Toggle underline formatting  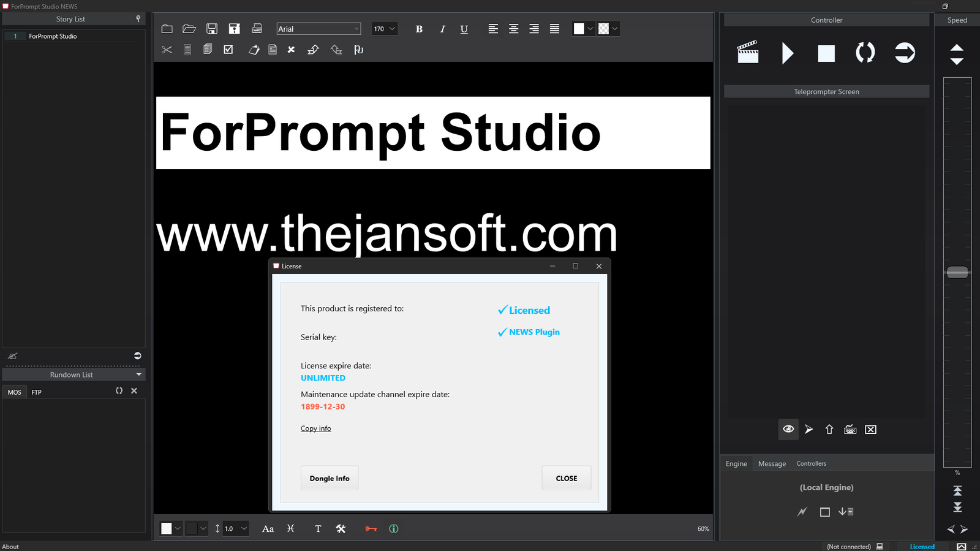(x=464, y=29)
